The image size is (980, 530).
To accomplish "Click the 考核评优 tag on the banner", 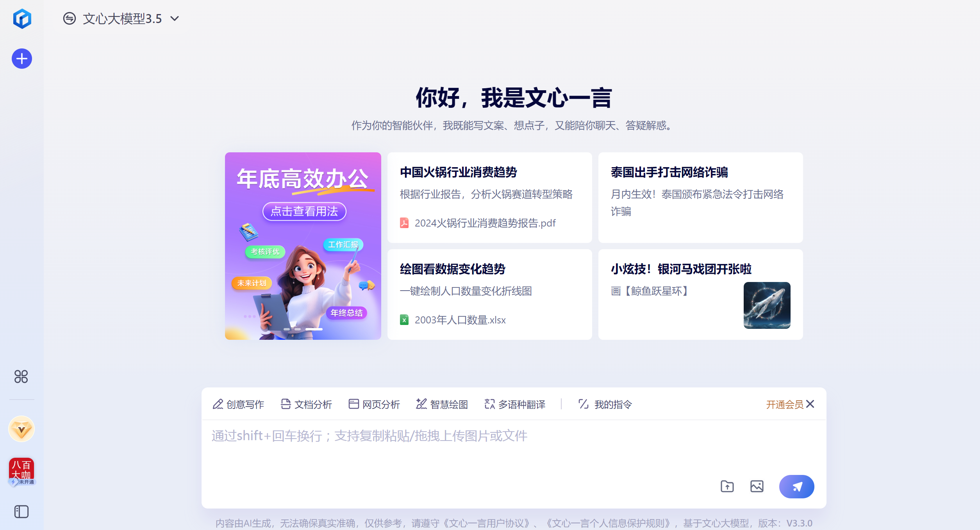I will [265, 252].
